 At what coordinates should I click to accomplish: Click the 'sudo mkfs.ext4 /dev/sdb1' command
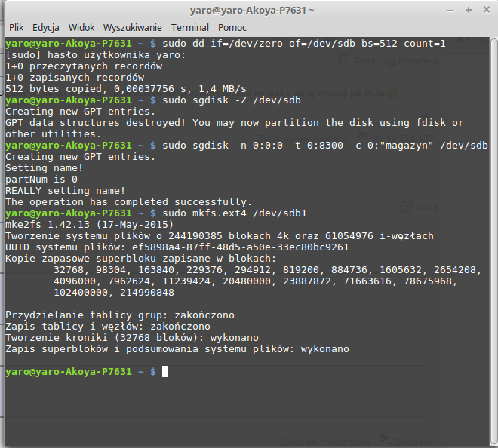pos(235,213)
